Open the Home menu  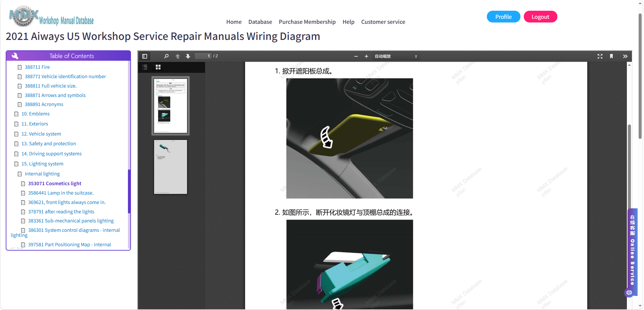click(234, 22)
